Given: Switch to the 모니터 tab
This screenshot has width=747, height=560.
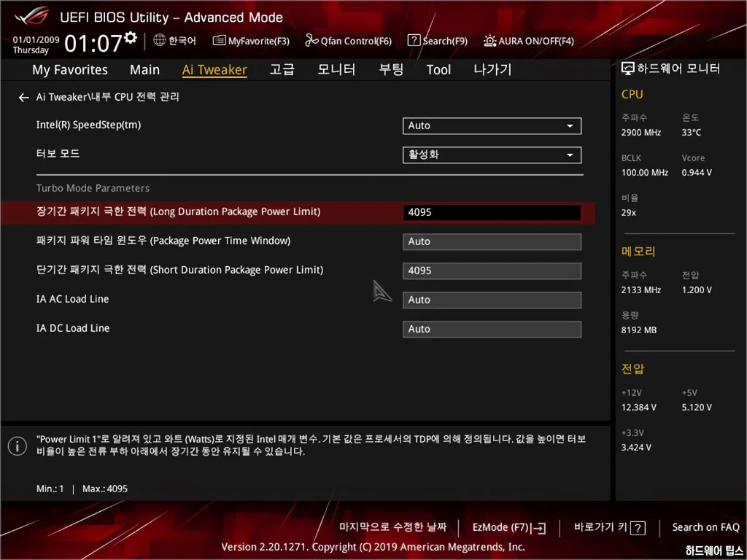Looking at the screenshot, I should [x=336, y=69].
